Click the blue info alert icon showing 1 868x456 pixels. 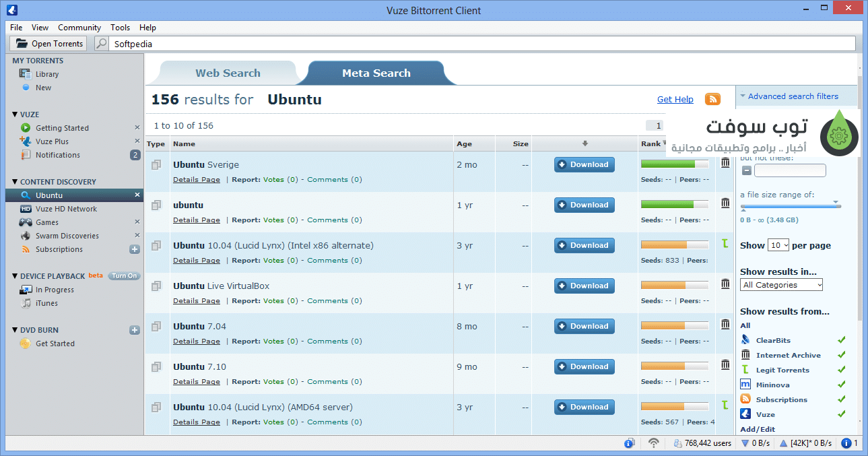(x=846, y=443)
